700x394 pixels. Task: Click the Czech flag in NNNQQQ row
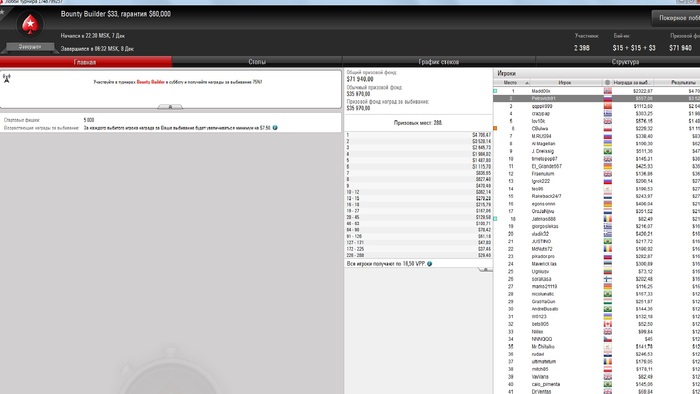point(607,339)
